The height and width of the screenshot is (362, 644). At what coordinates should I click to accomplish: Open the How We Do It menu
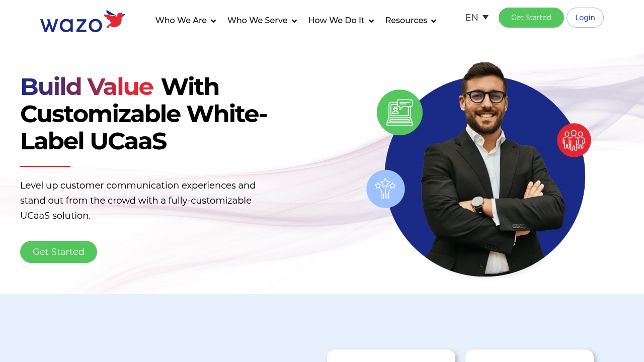(x=341, y=21)
